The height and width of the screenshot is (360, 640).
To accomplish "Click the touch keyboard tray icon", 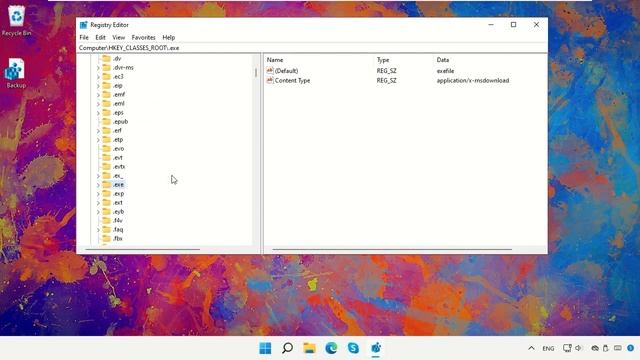I will (x=618, y=348).
